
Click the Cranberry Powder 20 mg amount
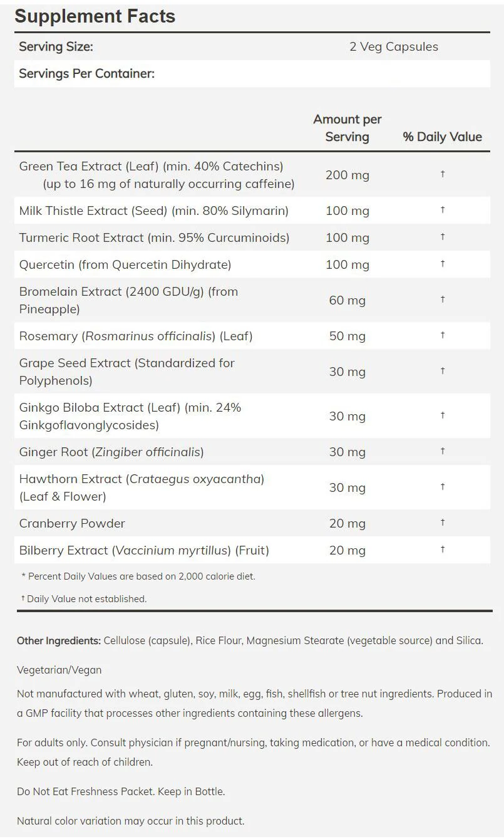click(347, 523)
